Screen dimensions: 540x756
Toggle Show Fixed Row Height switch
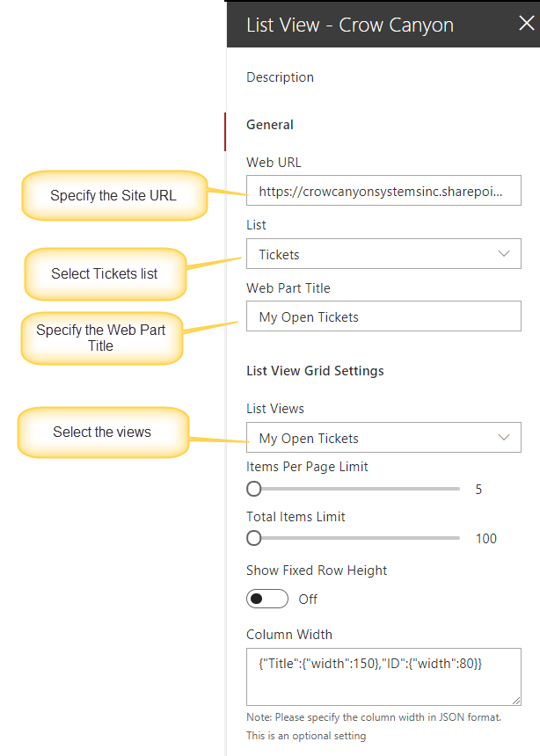click(x=267, y=599)
